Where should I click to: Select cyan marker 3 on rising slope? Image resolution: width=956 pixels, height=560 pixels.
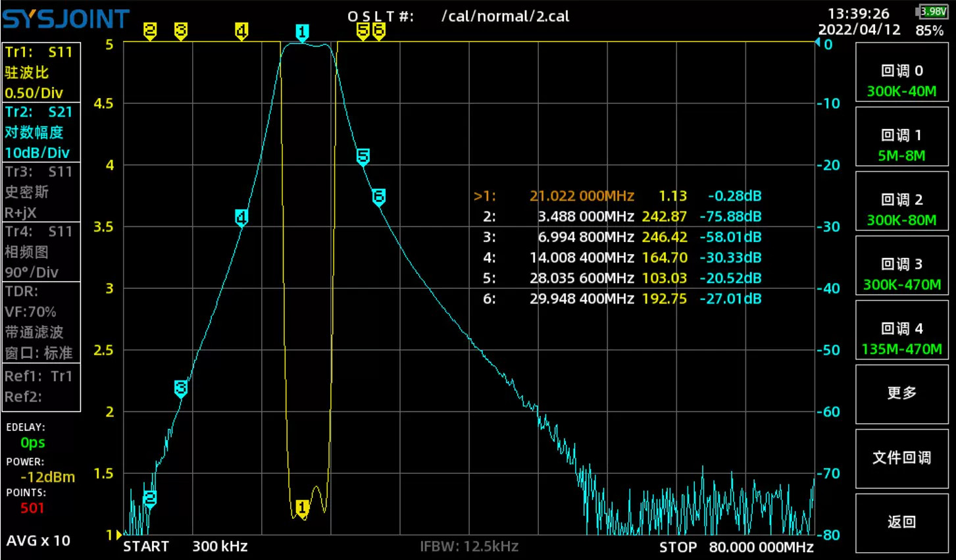pos(181,388)
